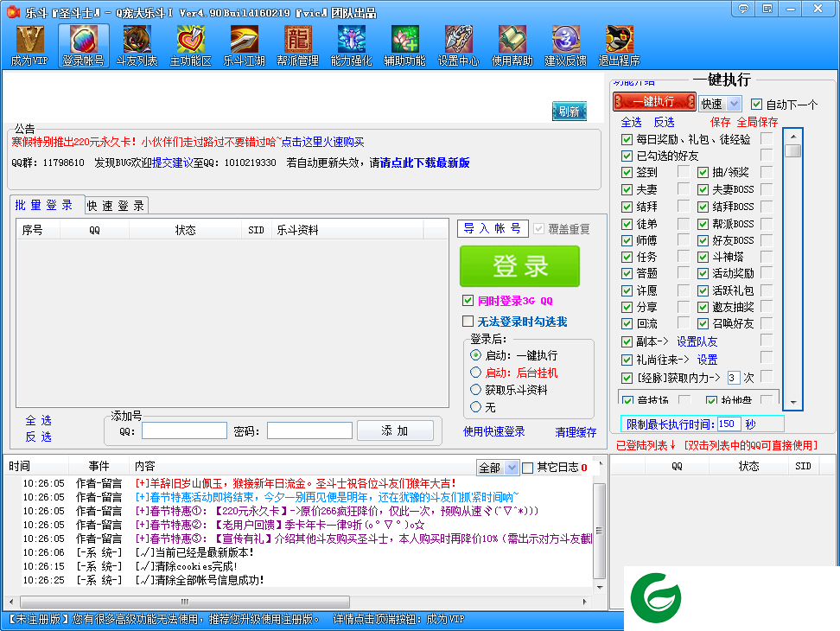Toggle the 同时登录3G QQ checkbox
Screen dimensions: 840x631
pyautogui.click(x=468, y=301)
